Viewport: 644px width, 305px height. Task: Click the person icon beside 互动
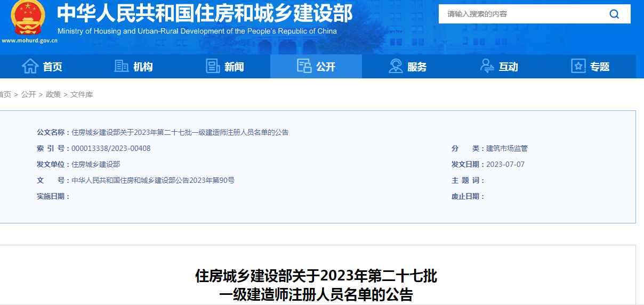(x=487, y=66)
